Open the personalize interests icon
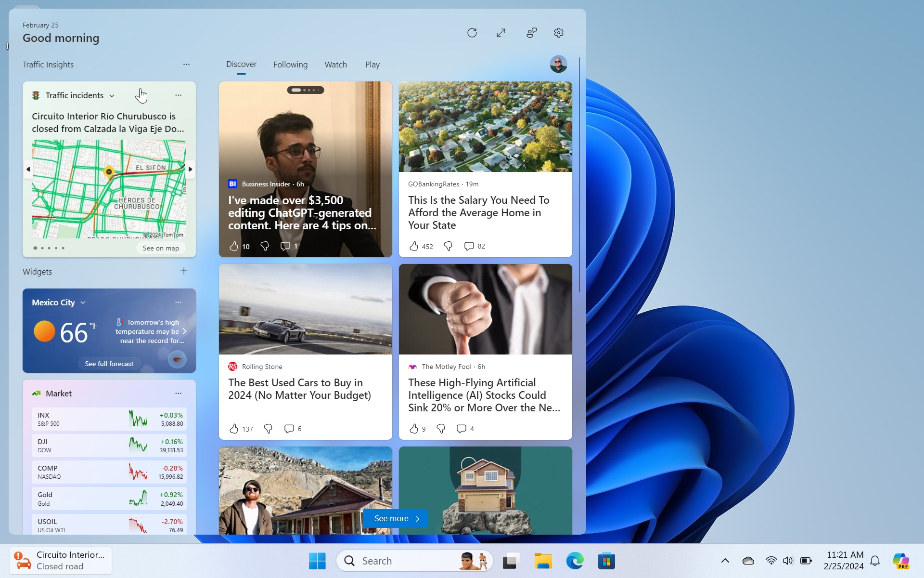 point(531,33)
